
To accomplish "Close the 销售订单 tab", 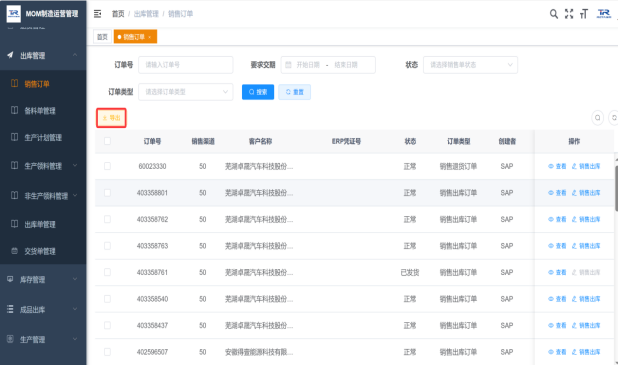I will pyautogui.click(x=150, y=37).
